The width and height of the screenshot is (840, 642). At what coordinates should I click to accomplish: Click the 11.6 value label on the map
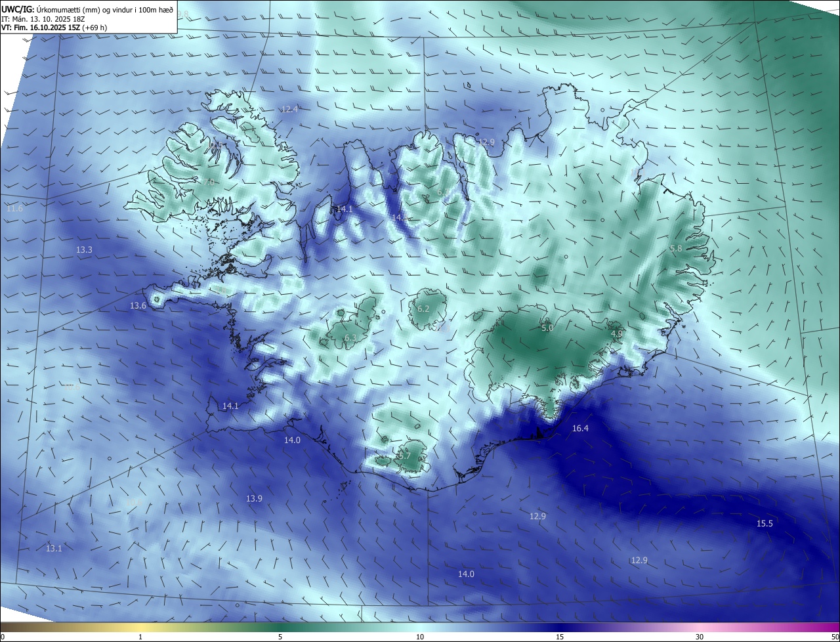click(14, 208)
